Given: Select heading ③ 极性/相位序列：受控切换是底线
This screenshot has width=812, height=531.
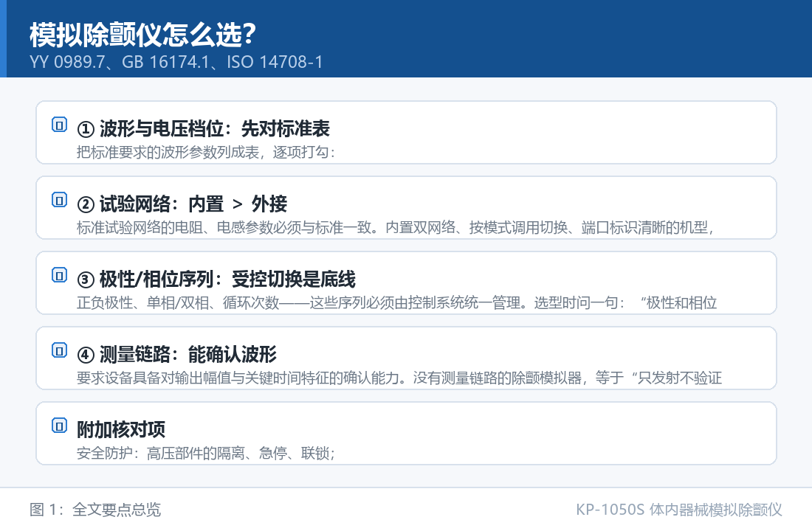Looking at the screenshot, I should [216, 279].
